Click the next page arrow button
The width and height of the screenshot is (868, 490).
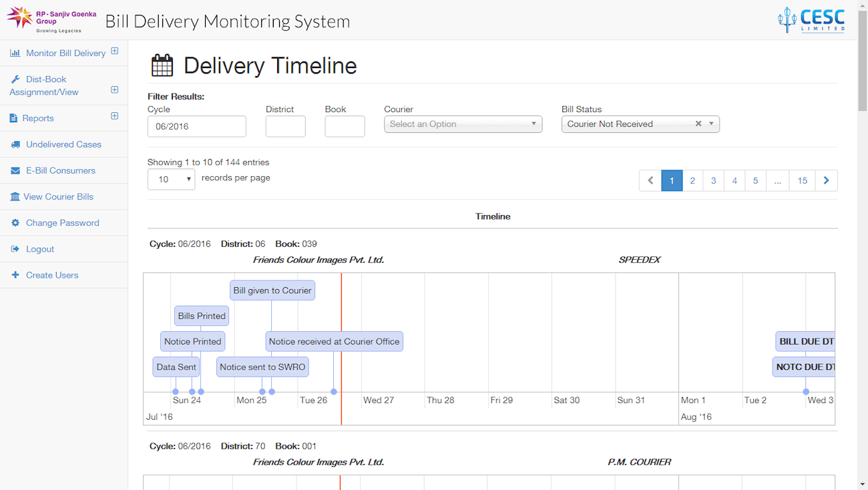point(826,181)
